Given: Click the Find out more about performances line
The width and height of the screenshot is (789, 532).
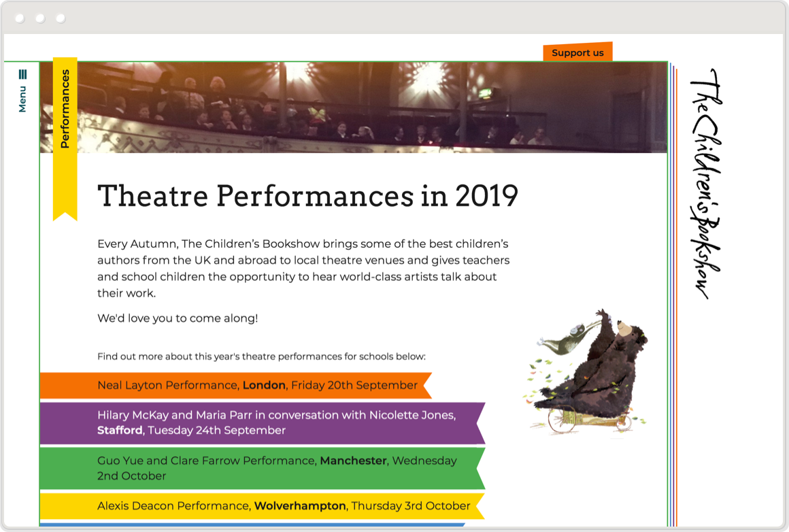Looking at the screenshot, I should click(x=261, y=356).
